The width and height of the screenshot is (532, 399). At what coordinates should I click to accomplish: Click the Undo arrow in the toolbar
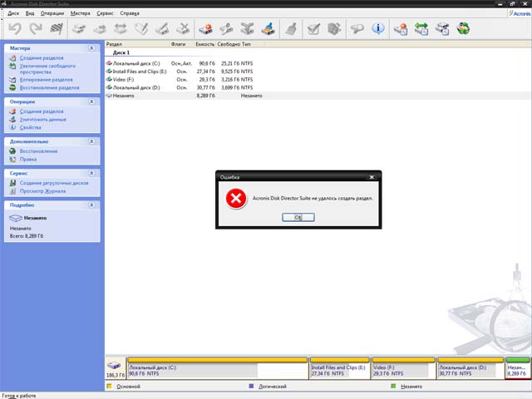(x=15, y=29)
